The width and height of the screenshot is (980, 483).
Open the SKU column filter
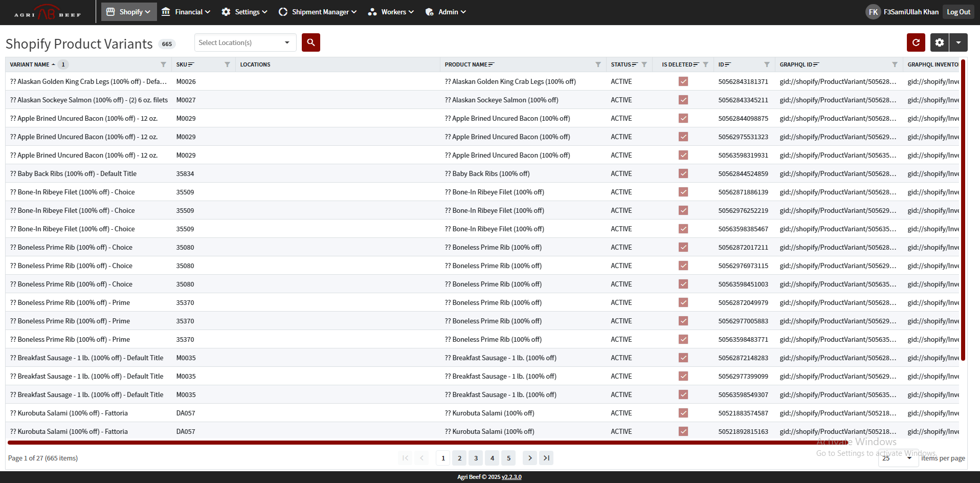pyautogui.click(x=227, y=64)
